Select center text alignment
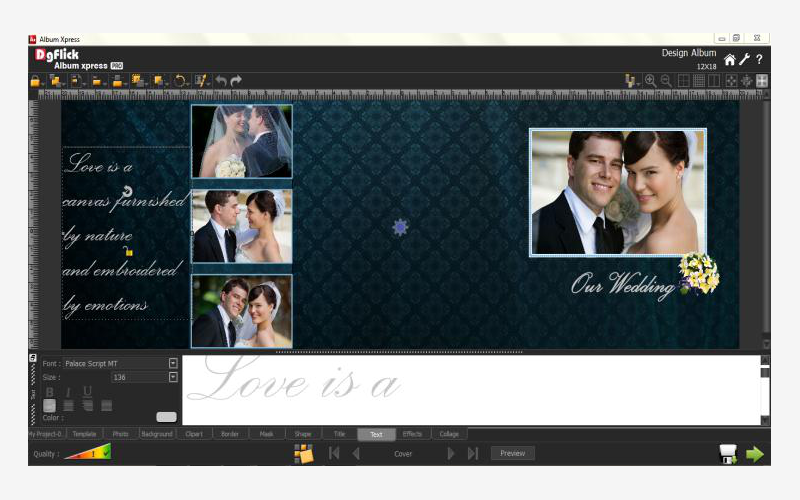This screenshot has width=800, height=500. pos(68,406)
